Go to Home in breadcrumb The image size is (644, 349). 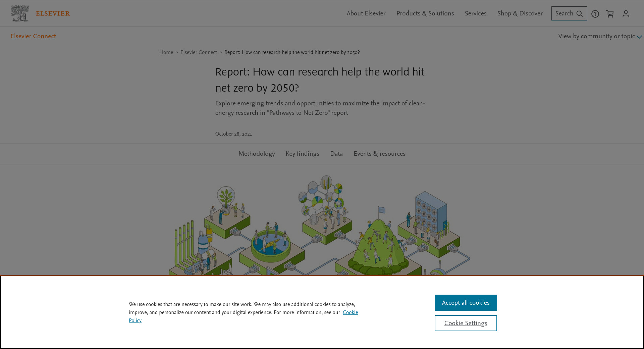pyautogui.click(x=166, y=52)
